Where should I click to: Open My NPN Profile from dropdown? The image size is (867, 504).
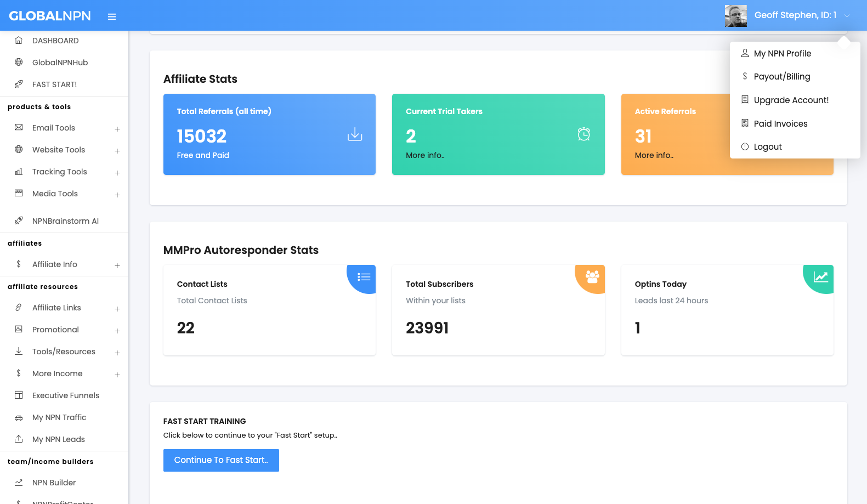782,54
